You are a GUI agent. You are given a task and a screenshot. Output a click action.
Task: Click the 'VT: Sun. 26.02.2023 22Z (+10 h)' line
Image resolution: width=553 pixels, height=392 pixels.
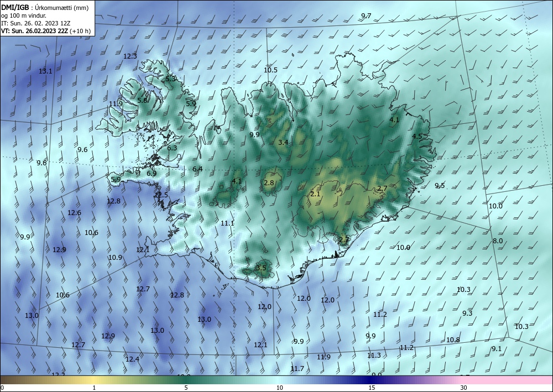click(45, 31)
